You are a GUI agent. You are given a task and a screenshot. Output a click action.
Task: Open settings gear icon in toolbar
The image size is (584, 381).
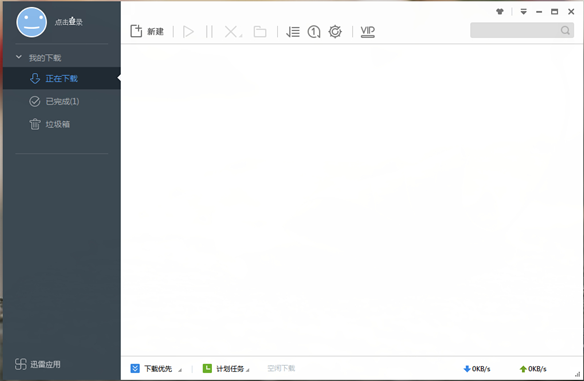pos(335,32)
